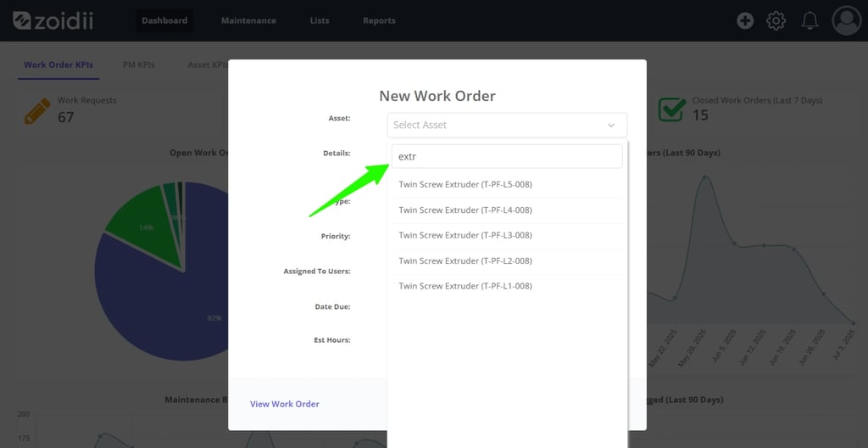This screenshot has width=868, height=448.
Task: Click the Jul 3, 2025 chart data point
Action: [854, 322]
